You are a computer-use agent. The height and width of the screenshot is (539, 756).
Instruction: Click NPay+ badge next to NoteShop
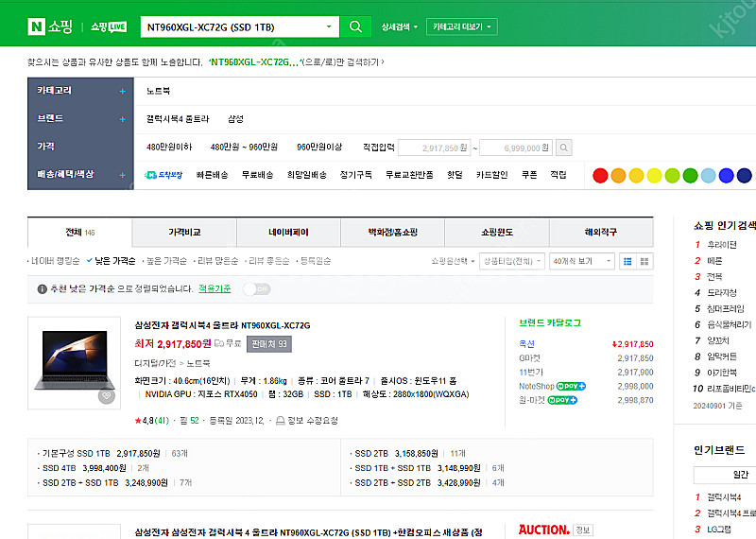(x=571, y=386)
